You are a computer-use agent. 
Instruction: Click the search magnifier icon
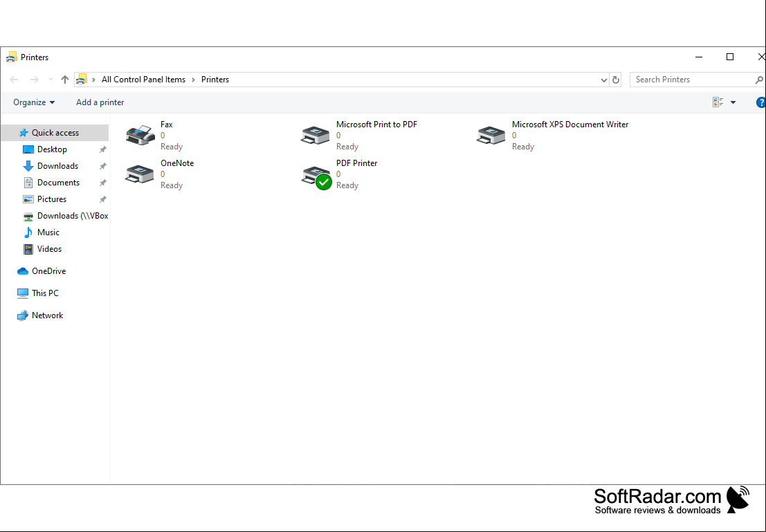(x=758, y=80)
